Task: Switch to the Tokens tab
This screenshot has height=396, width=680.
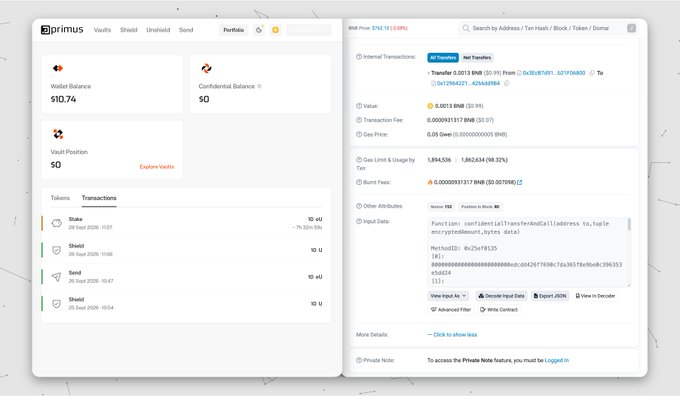Action: click(x=60, y=198)
